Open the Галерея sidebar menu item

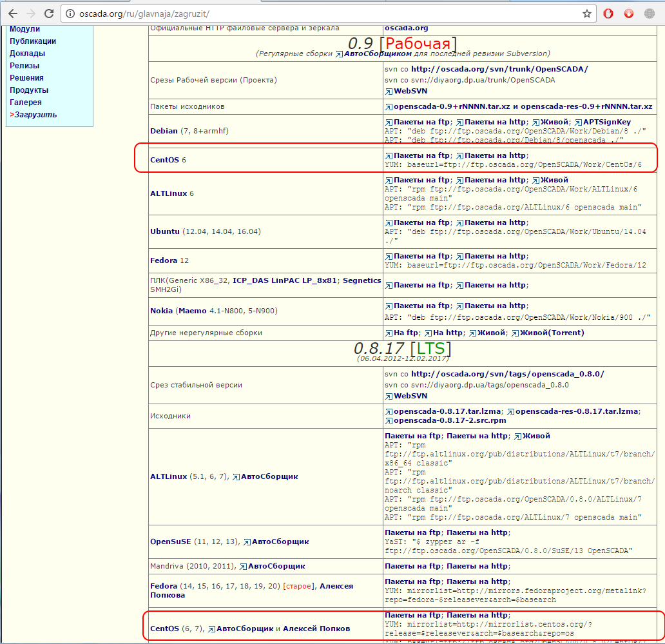coord(26,102)
